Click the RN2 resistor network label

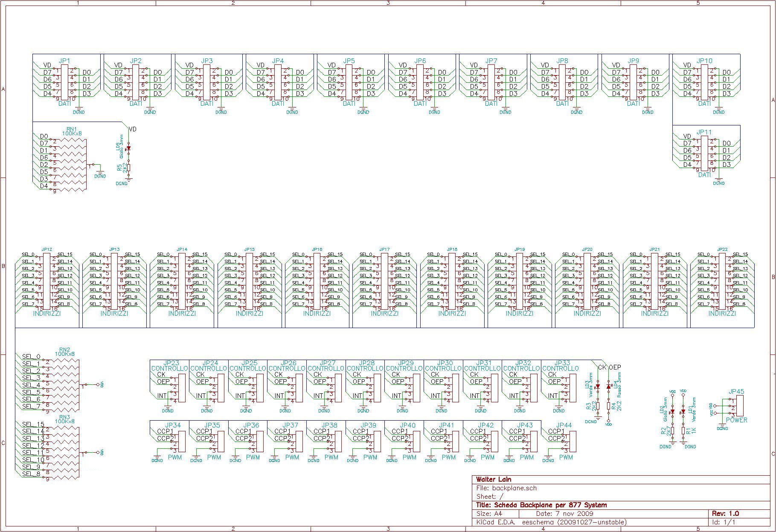pos(65,349)
